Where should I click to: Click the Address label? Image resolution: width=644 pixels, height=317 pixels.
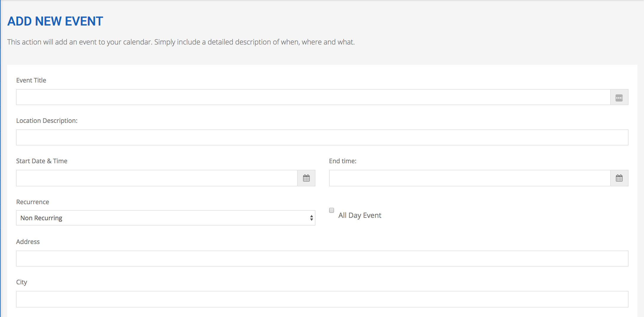(x=28, y=242)
